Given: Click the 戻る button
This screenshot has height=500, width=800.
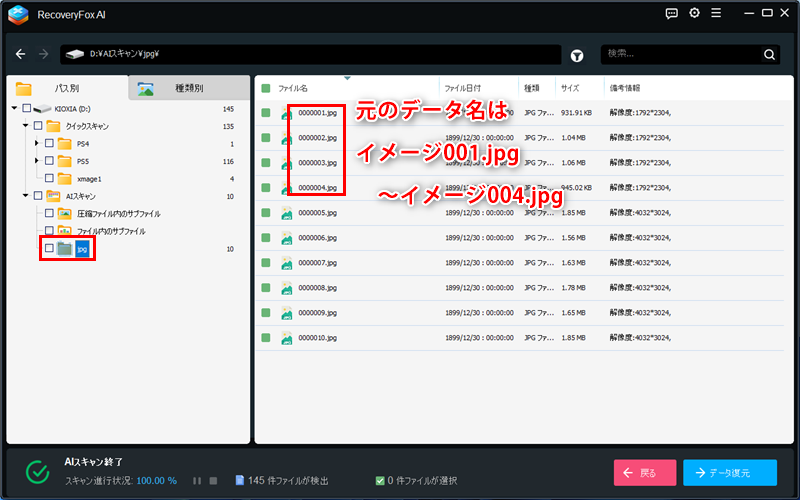Looking at the screenshot, I should pos(644,473).
